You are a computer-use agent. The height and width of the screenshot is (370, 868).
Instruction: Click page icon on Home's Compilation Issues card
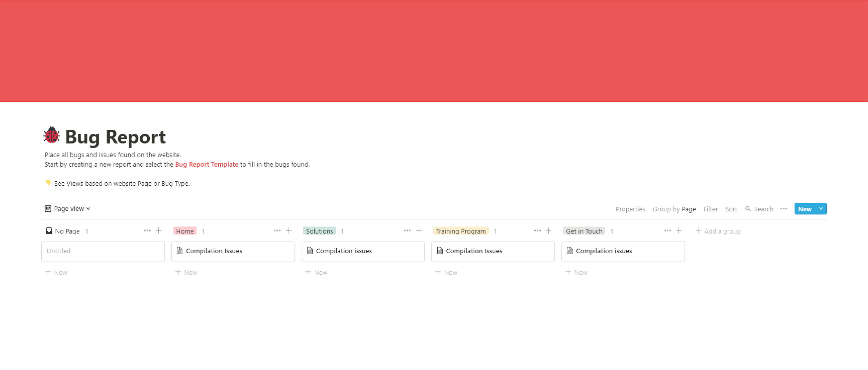click(x=180, y=251)
